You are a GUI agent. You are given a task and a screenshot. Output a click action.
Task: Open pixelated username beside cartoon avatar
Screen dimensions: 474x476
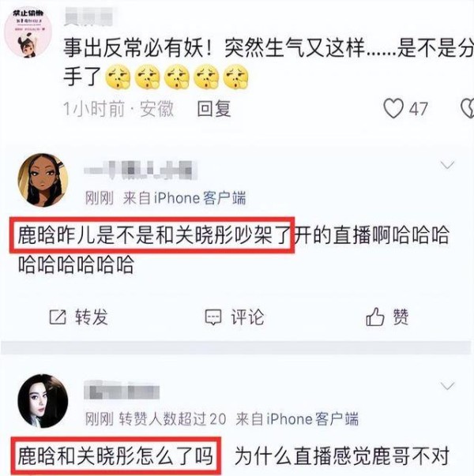(x=141, y=170)
